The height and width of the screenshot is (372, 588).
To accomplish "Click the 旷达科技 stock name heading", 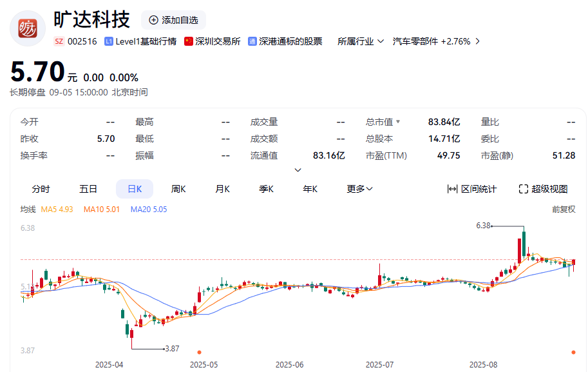I will pyautogui.click(x=91, y=19).
